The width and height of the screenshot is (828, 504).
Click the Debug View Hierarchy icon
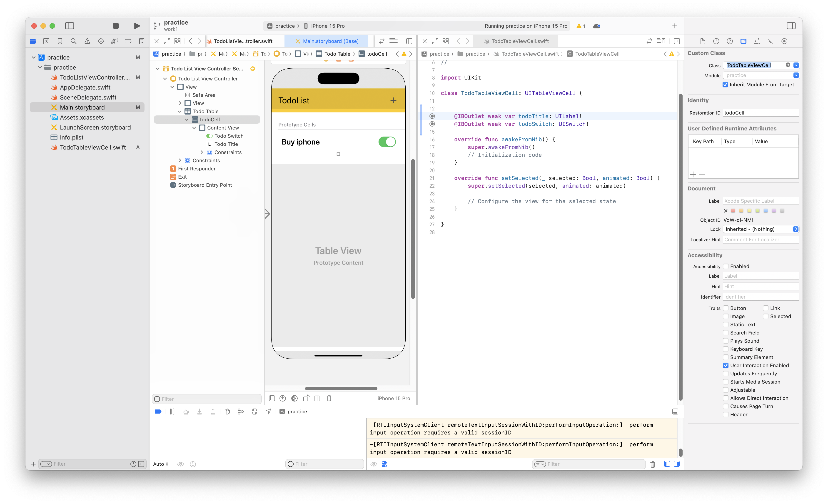click(227, 412)
